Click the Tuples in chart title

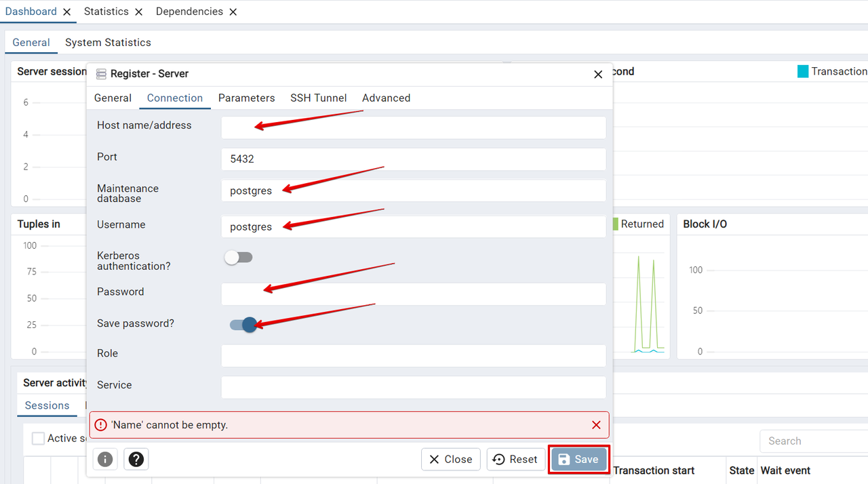39,224
